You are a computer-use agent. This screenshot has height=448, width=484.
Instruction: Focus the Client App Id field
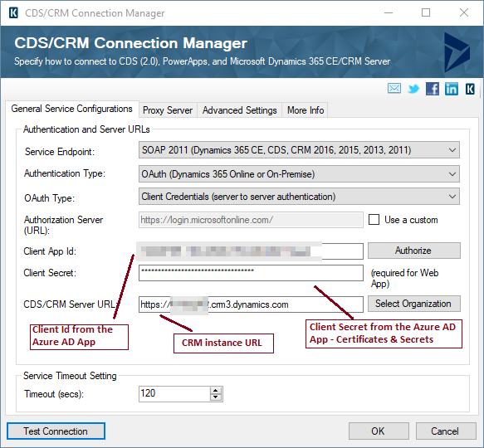tap(251, 251)
